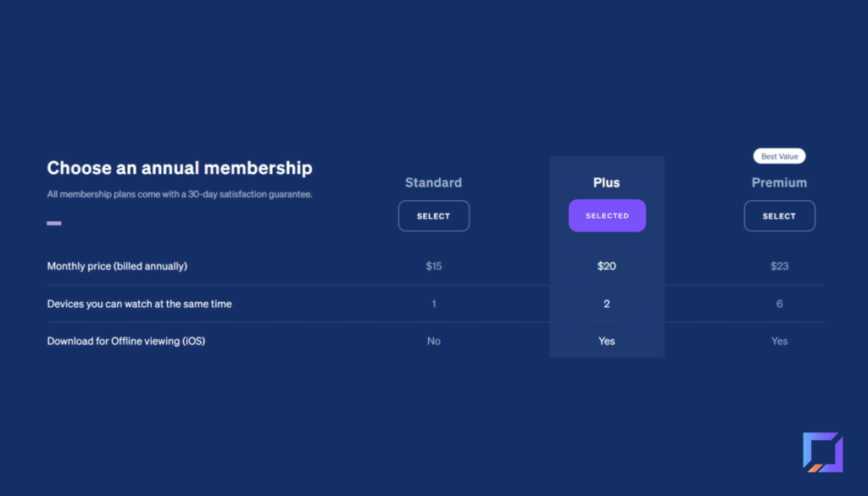
Task: Click the Standard offline download 'No' value
Action: pos(433,341)
